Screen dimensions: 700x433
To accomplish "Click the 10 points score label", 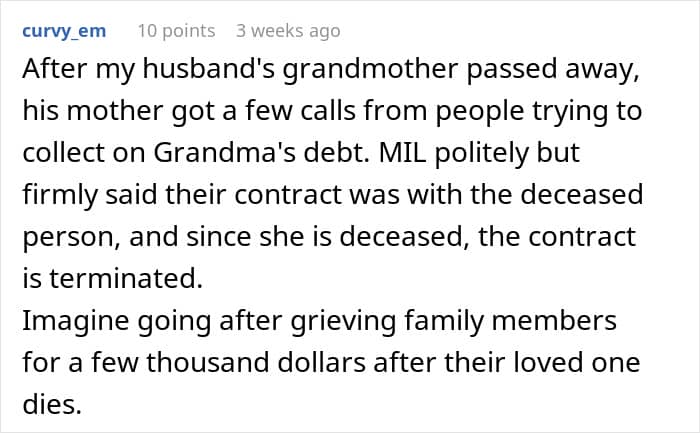I will click(176, 31).
